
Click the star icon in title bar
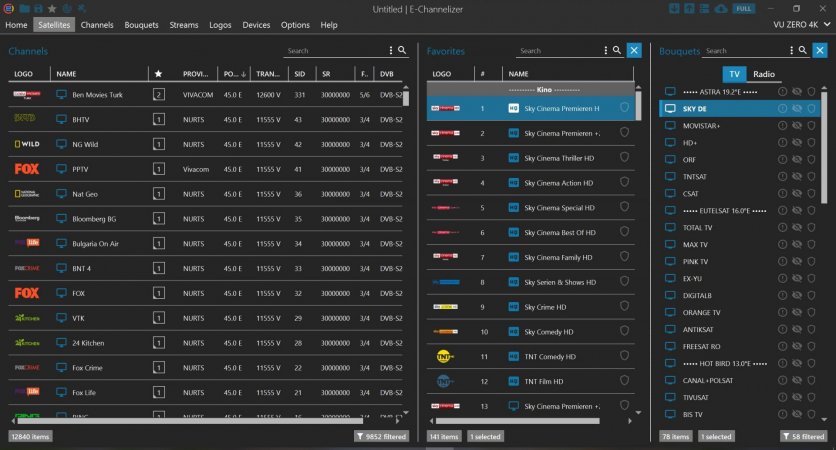click(52, 9)
